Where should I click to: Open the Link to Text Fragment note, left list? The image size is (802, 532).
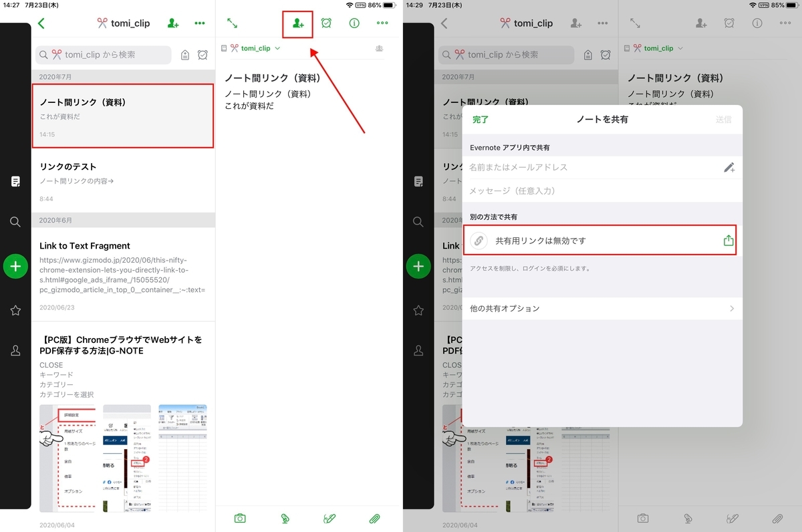tap(123, 274)
